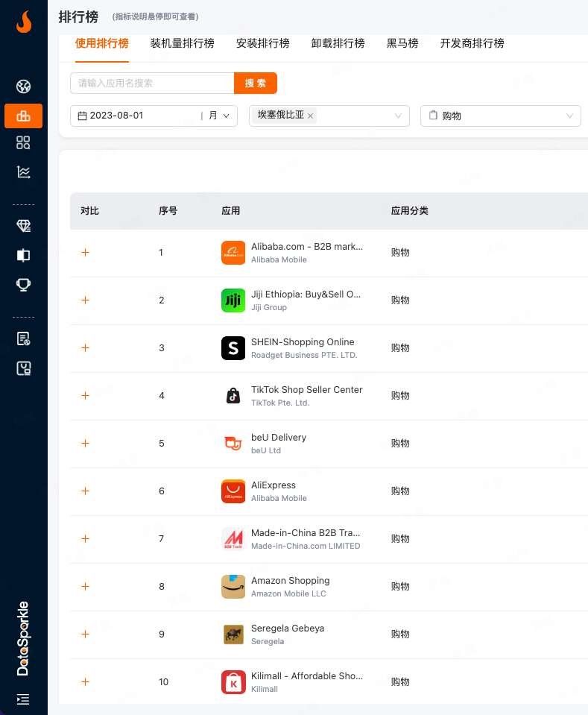
Task: Remove the 埃塞俄比亚 country tag
Action: (x=311, y=116)
